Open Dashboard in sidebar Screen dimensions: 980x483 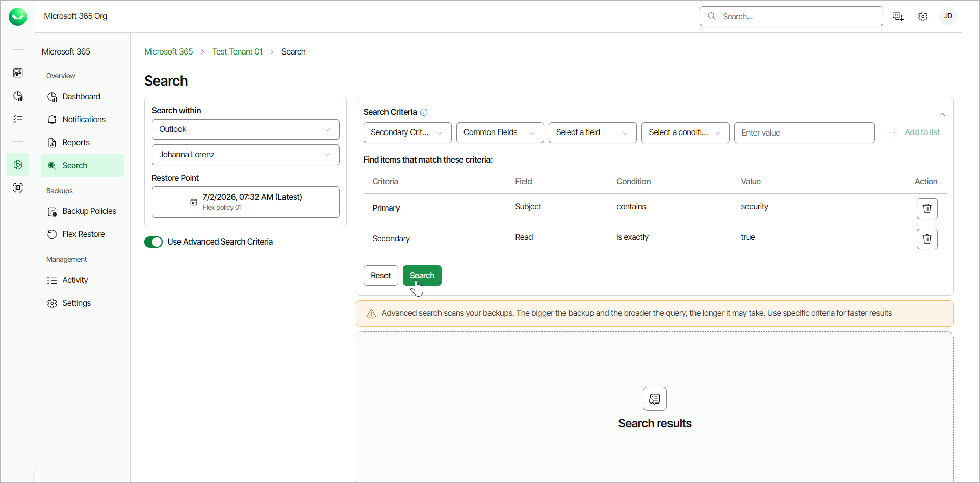(x=83, y=97)
